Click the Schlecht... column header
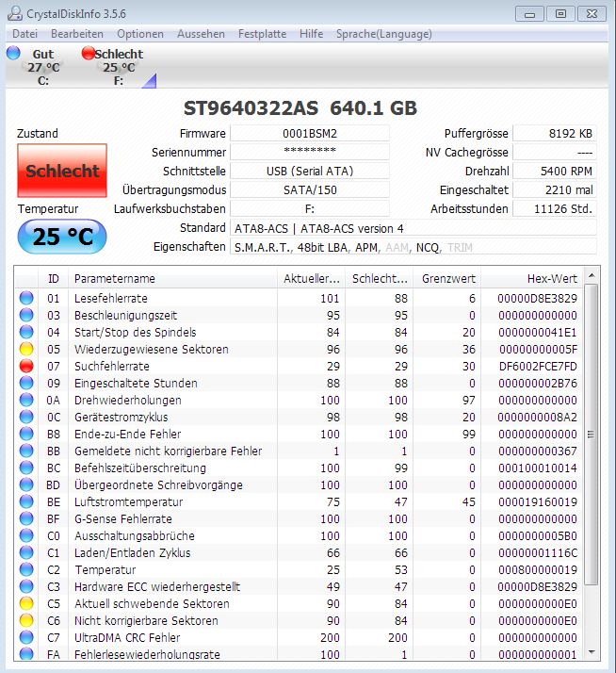 pos(380,279)
